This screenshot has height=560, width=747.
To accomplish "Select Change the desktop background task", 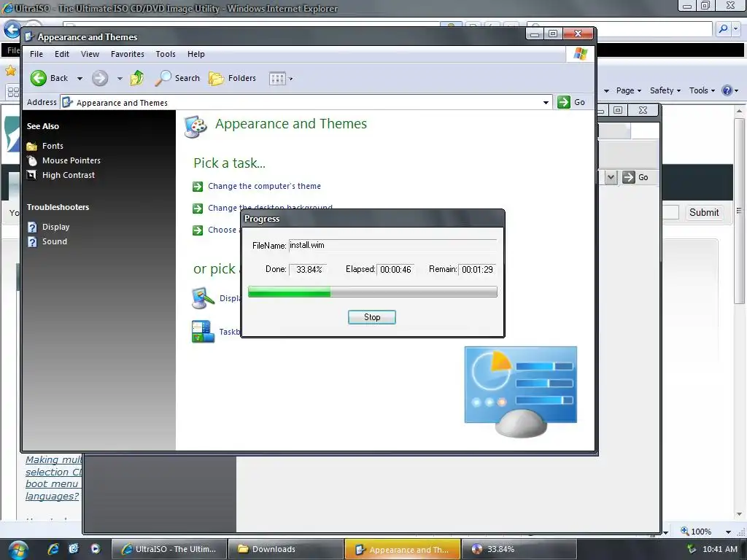I will (270, 206).
